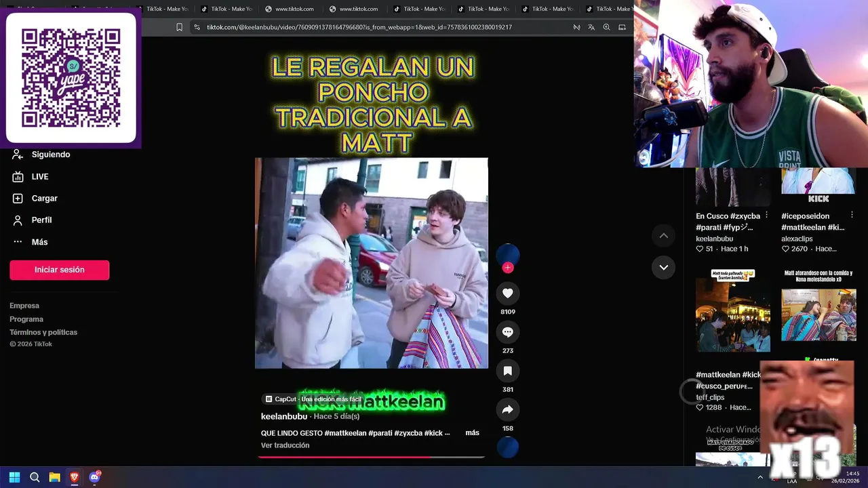
Task: Open Brave browser from the taskbar
Action: [75, 477]
